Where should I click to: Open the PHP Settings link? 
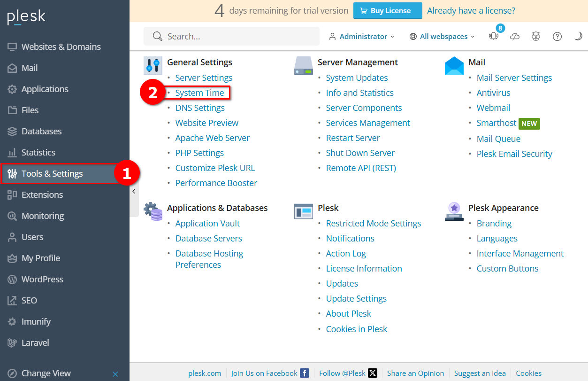199,153
